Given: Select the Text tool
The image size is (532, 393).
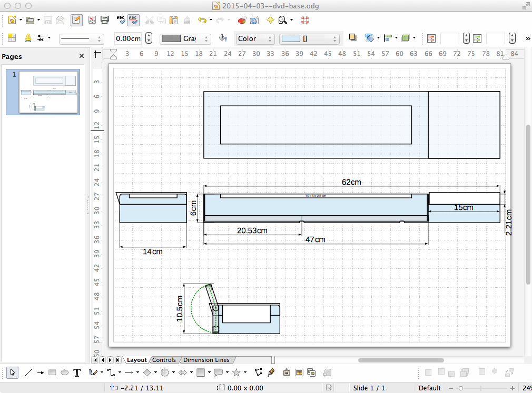Looking at the screenshot, I should pos(77,372).
